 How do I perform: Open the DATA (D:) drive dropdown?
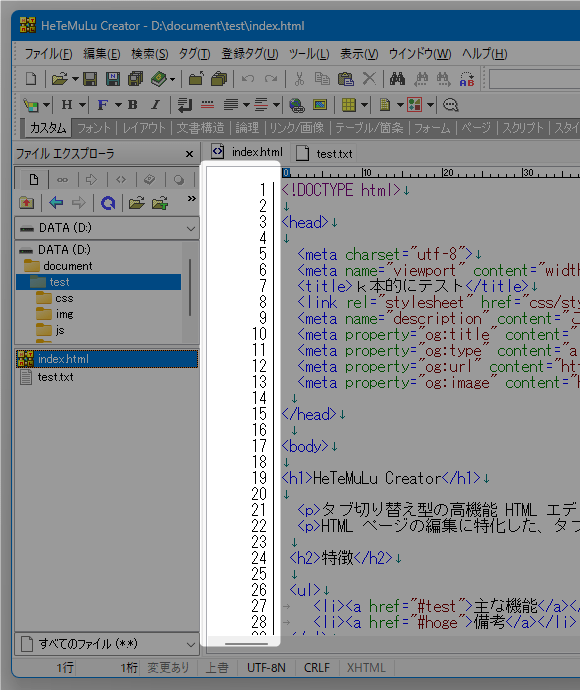[x=107, y=228]
